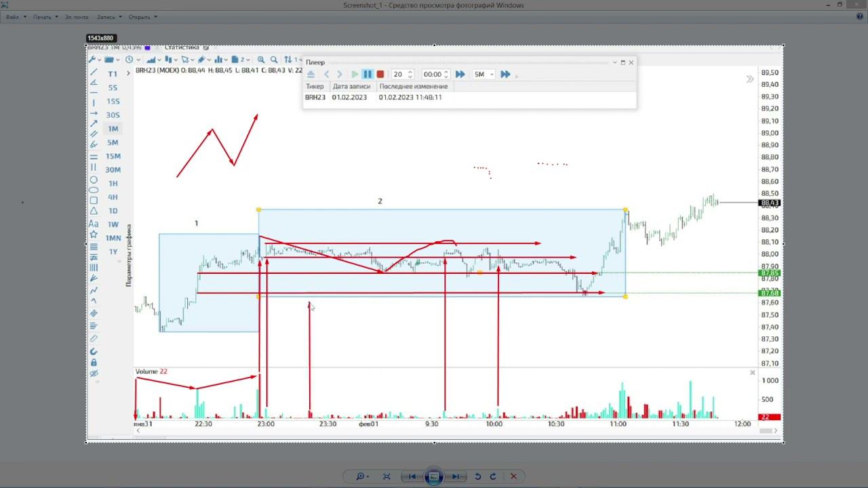This screenshot has width=868, height=488.
Task: Select the eraser tool in left sidebar
Action: [94, 338]
